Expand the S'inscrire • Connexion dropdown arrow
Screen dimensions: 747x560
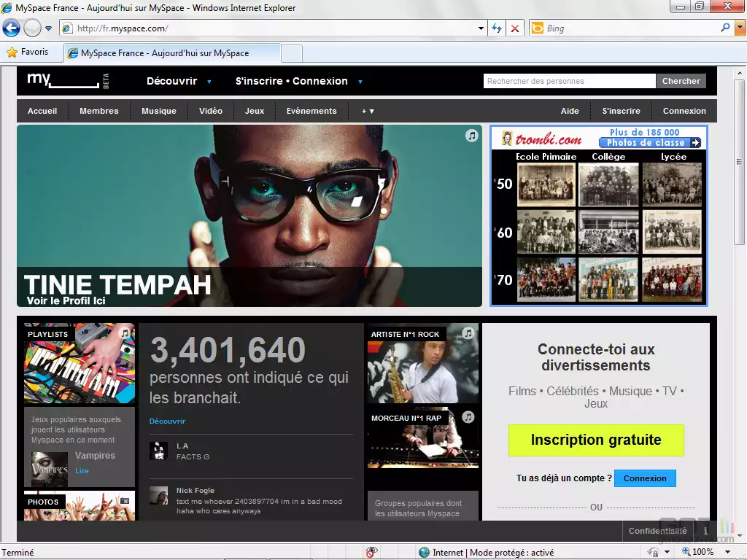coord(360,82)
